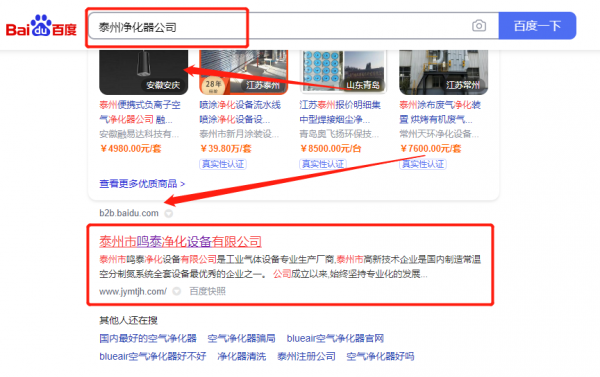The height and width of the screenshot is (377, 600).
Task: Open camera image search icon
Action: 479,26
